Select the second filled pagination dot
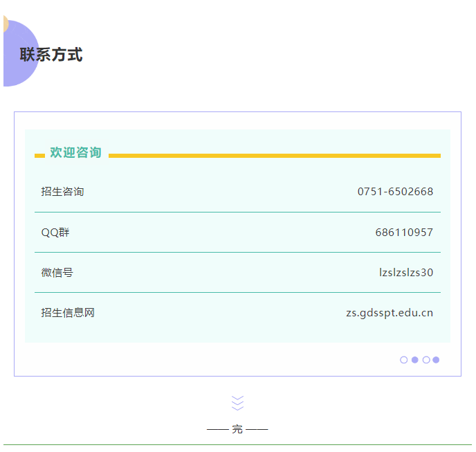 (414, 360)
